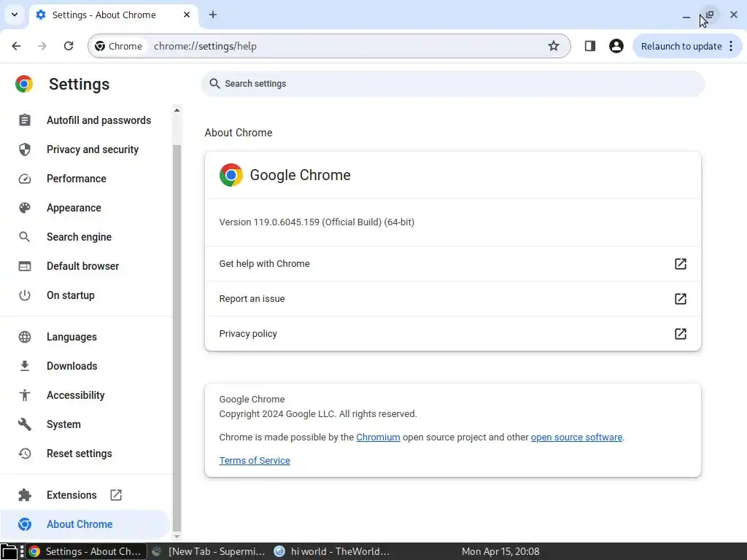
Task: Click the Default browser window icon
Action: click(x=25, y=266)
